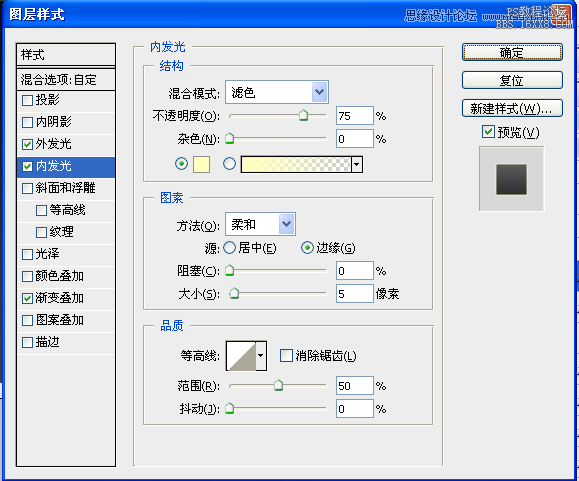579x481 pixels.
Task: Select the solid color radio button
Action: click(181, 164)
